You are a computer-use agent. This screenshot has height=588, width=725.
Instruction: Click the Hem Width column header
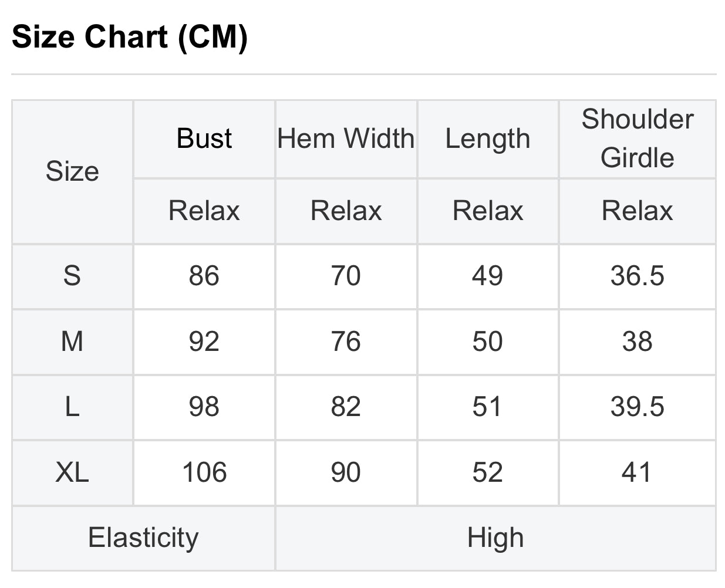[346, 138]
